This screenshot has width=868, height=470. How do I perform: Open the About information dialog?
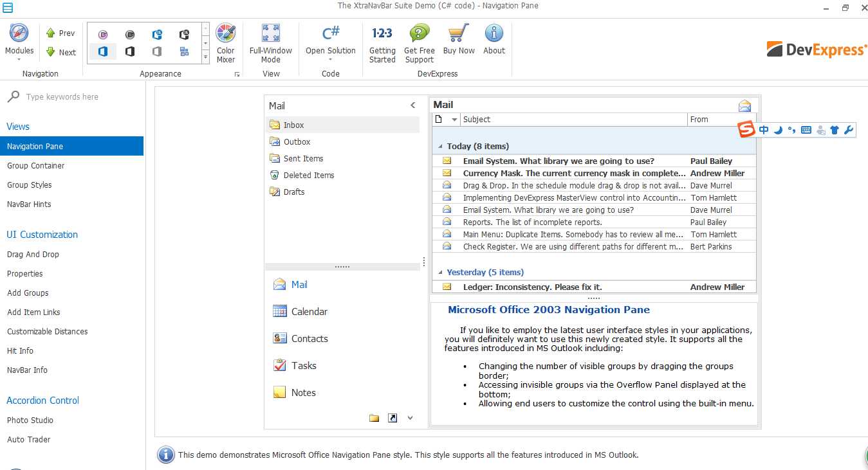pos(494,40)
